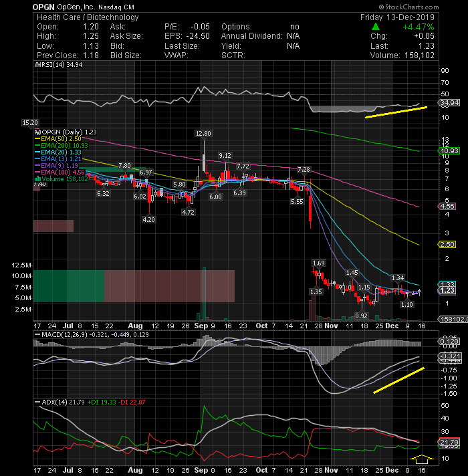Image resolution: width=468 pixels, height=476 pixels.
Task: Click the 'EMA(100) 4.56' legend entry
Action: (60, 172)
